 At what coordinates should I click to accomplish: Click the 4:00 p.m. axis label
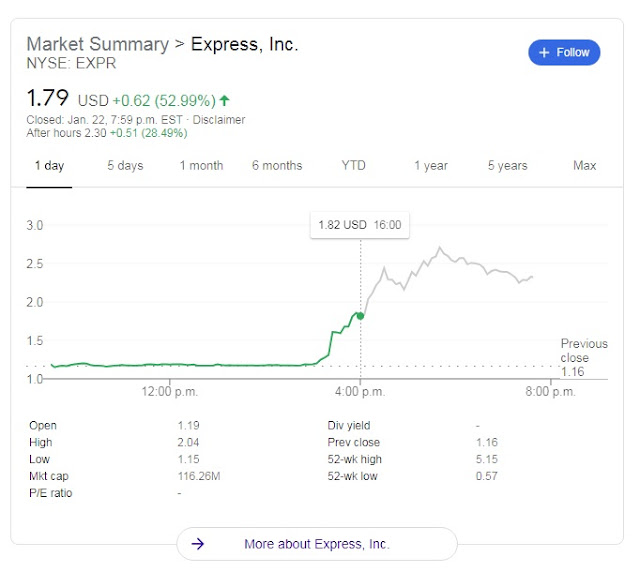[x=360, y=392]
